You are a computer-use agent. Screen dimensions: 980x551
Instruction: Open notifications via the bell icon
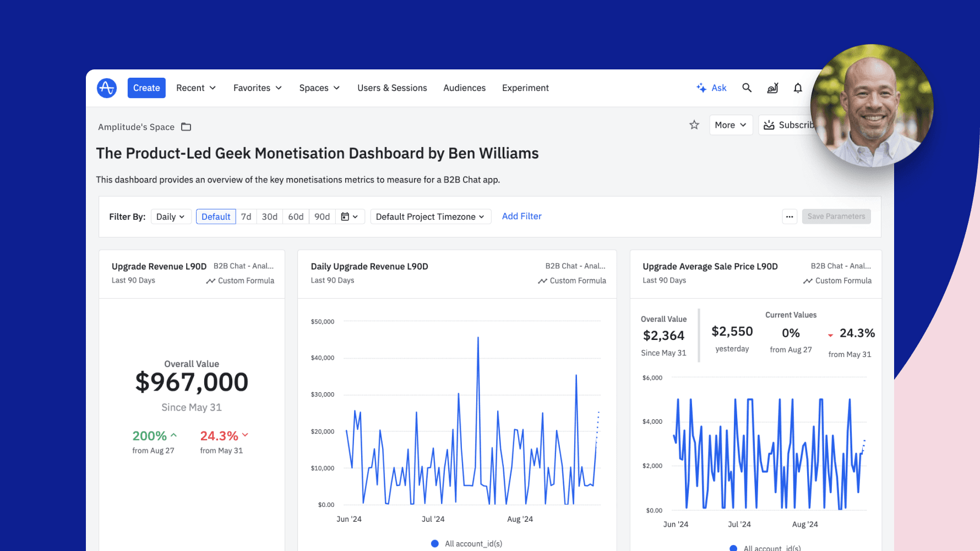pos(798,88)
